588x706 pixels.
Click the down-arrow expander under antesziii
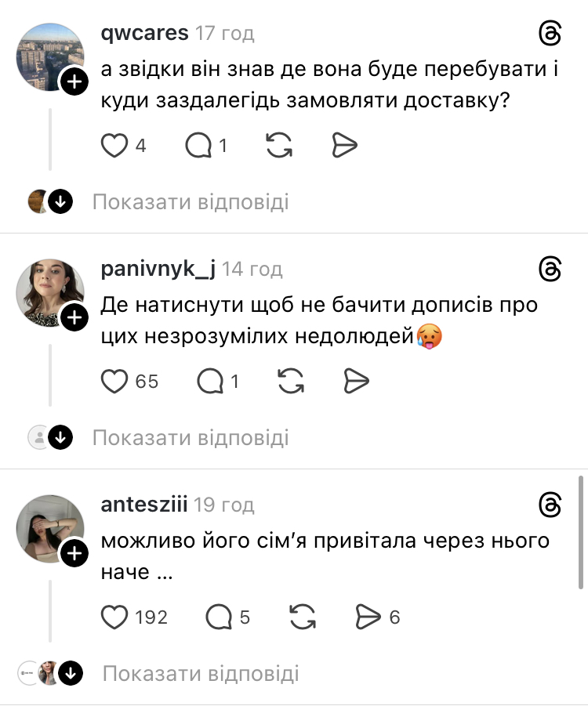72,673
